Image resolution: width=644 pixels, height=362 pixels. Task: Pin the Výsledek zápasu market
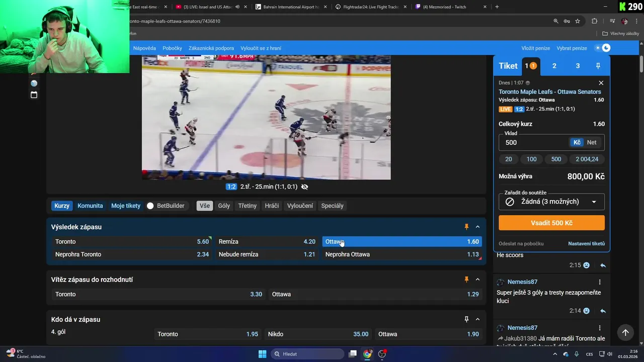466,227
